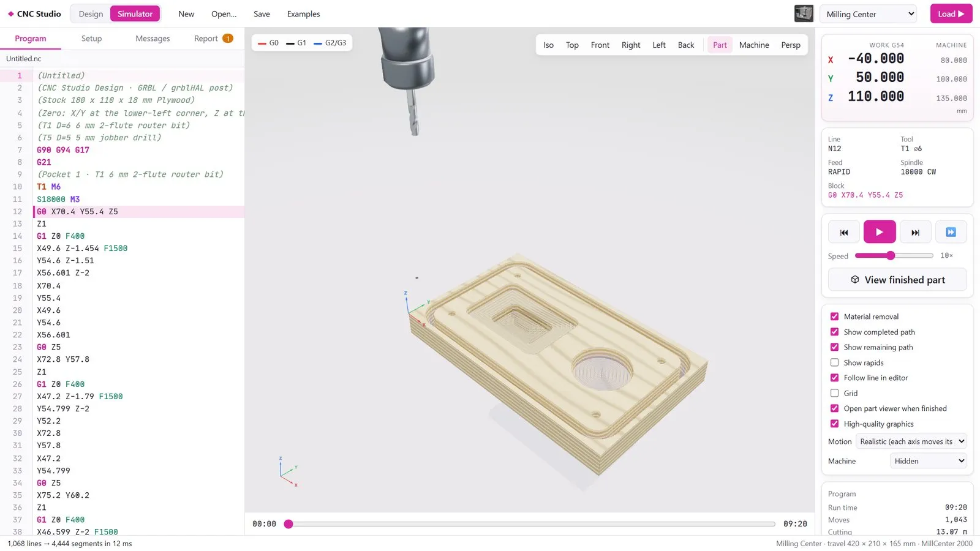This screenshot has height=551, width=980.
Task: Choose the Back view
Action: tap(686, 45)
